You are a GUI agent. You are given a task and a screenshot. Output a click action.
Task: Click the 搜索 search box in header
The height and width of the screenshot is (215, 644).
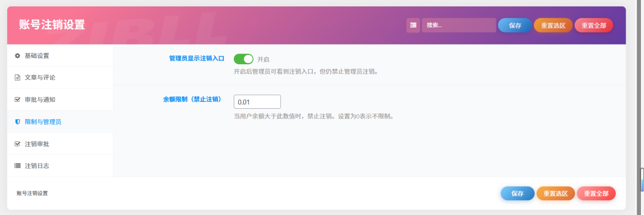pyautogui.click(x=458, y=25)
